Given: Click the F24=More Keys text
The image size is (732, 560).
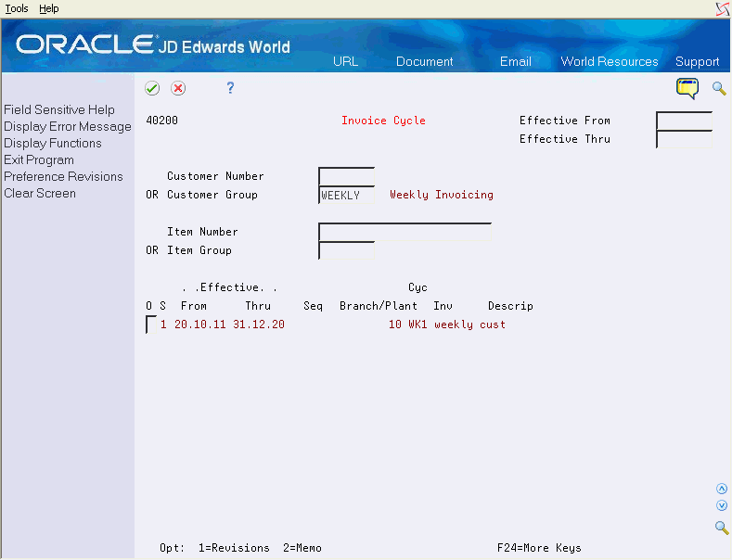Looking at the screenshot, I should (x=539, y=548).
